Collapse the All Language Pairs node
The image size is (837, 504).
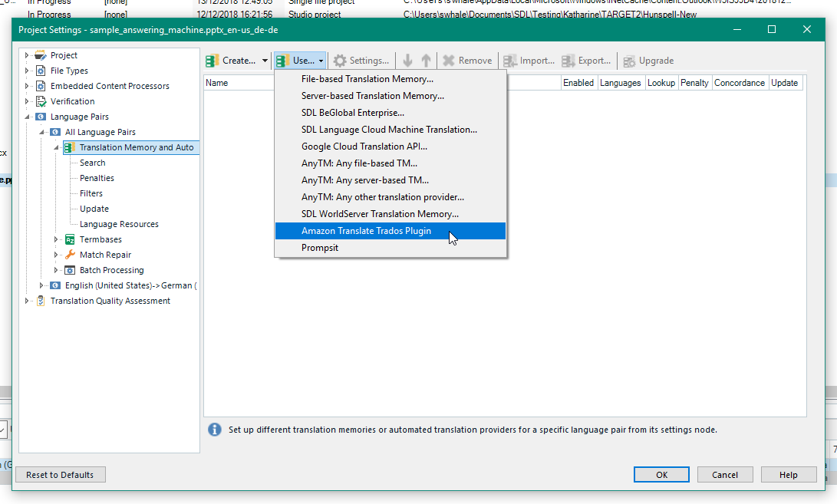pos(41,132)
